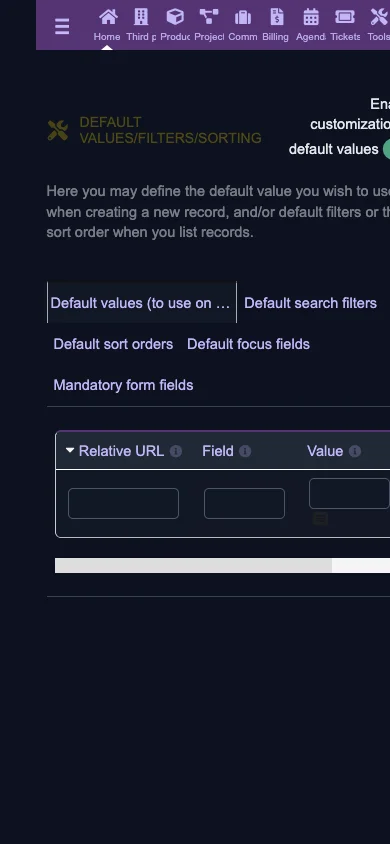Open Products module
The width and height of the screenshot is (390, 844).
175,25
